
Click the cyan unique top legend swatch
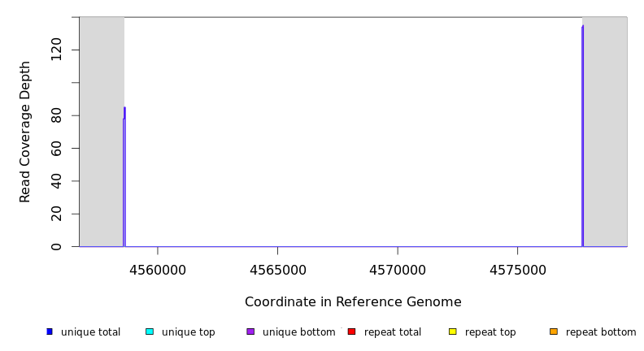point(150,331)
